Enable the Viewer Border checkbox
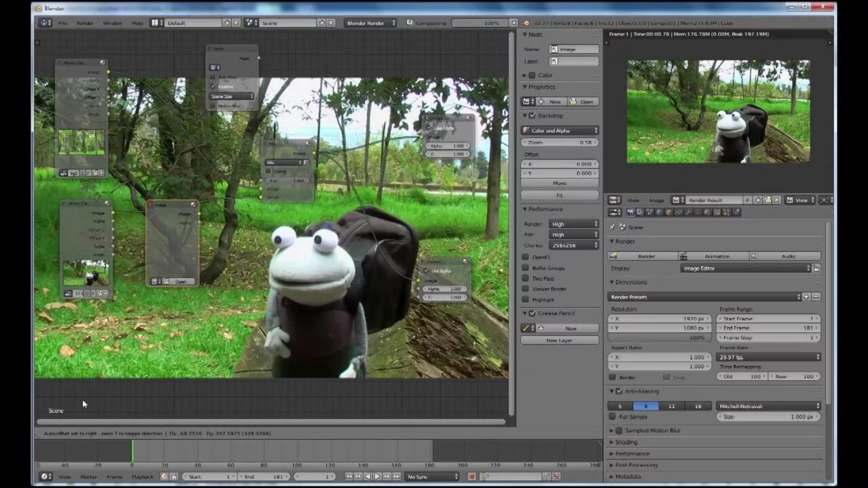 (526, 289)
